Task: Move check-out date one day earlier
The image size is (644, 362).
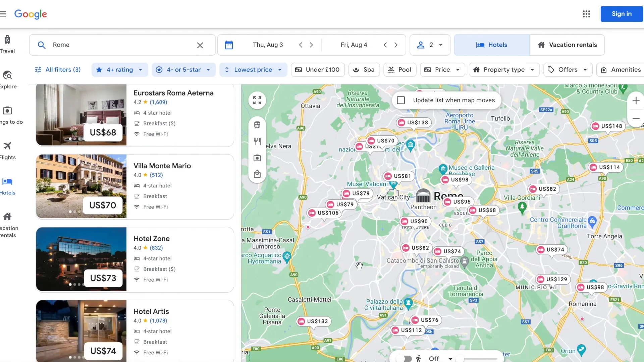Action: 385,45
